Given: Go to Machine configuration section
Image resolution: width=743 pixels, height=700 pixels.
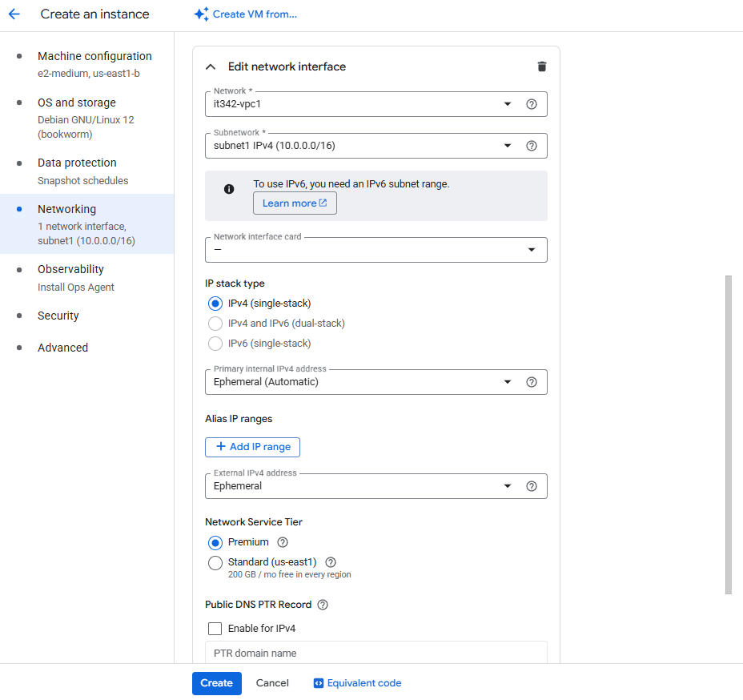Looking at the screenshot, I should tap(94, 56).
